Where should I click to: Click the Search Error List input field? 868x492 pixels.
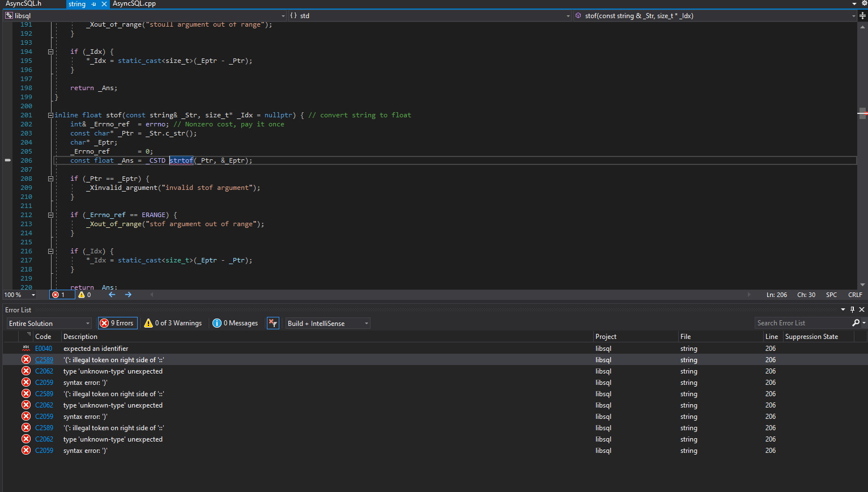point(803,323)
